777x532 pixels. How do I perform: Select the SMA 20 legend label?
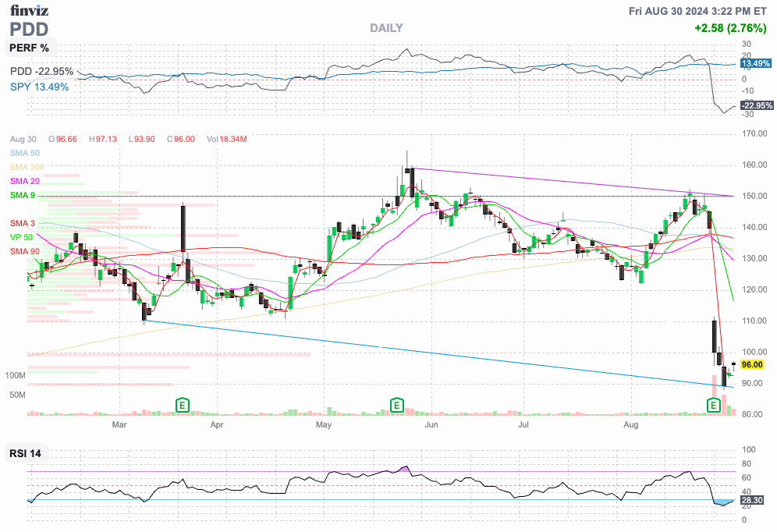25,181
